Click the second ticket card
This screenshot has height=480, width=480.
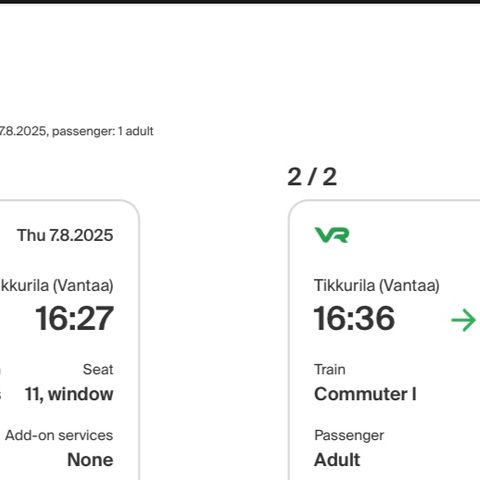coord(384,340)
